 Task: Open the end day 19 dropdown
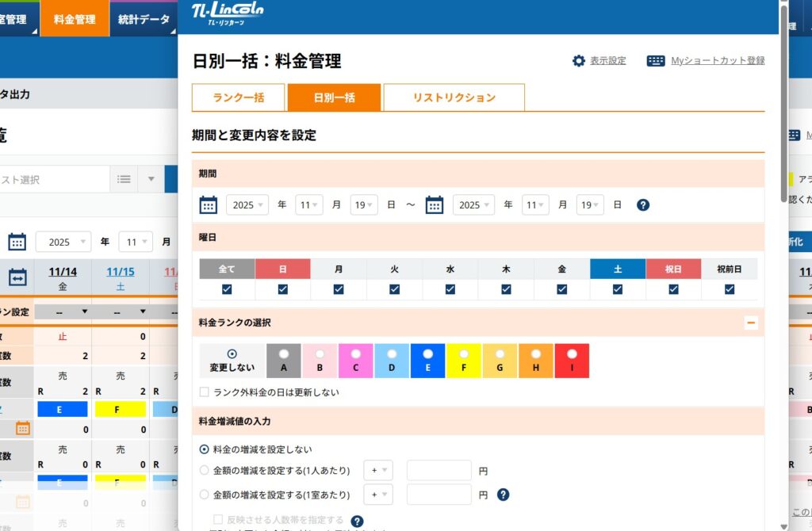[590, 205]
